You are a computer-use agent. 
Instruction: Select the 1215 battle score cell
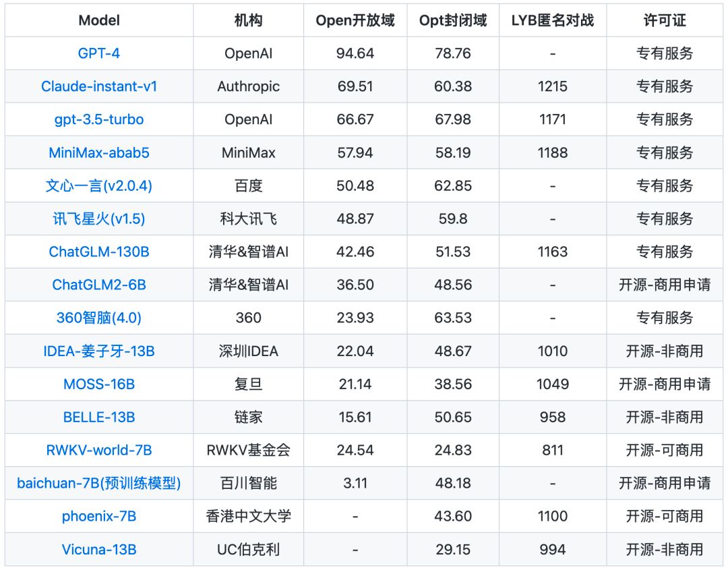(x=553, y=86)
